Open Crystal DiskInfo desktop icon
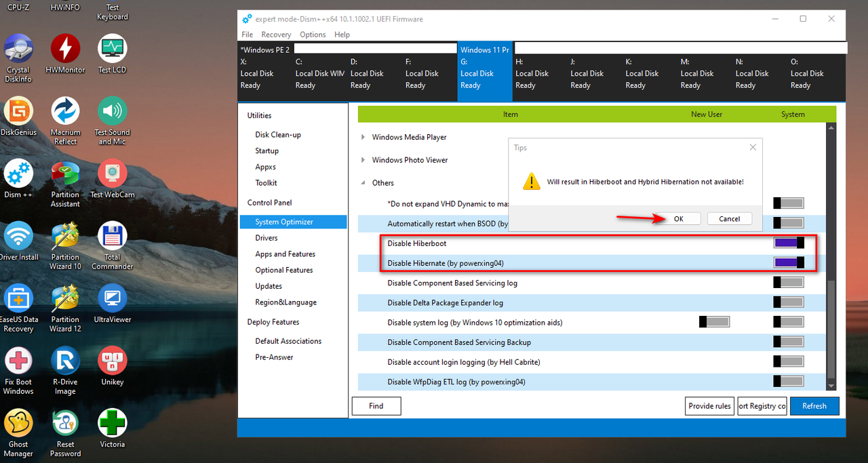868x463 pixels. [x=18, y=58]
